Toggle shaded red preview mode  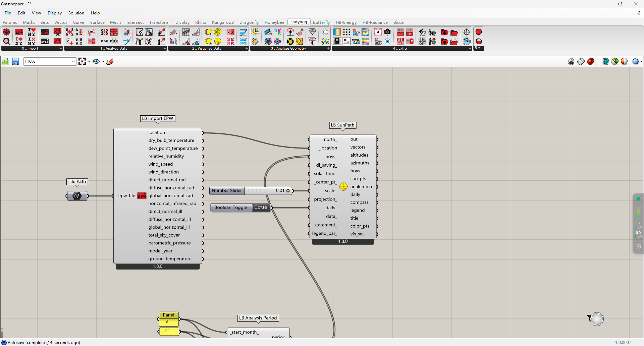click(x=591, y=61)
